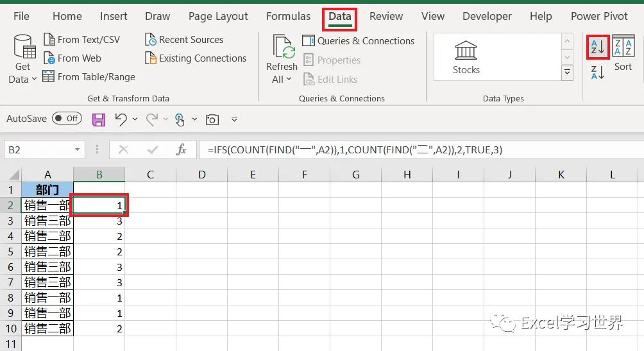Expand the Get Data dropdown arrow
The height and width of the screenshot is (351, 644).
[x=34, y=79]
